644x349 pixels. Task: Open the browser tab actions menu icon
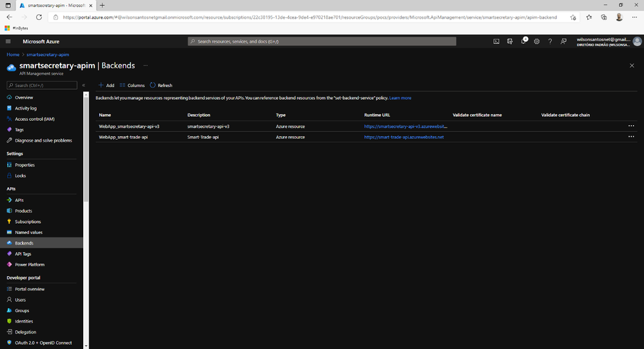pos(8,5)
